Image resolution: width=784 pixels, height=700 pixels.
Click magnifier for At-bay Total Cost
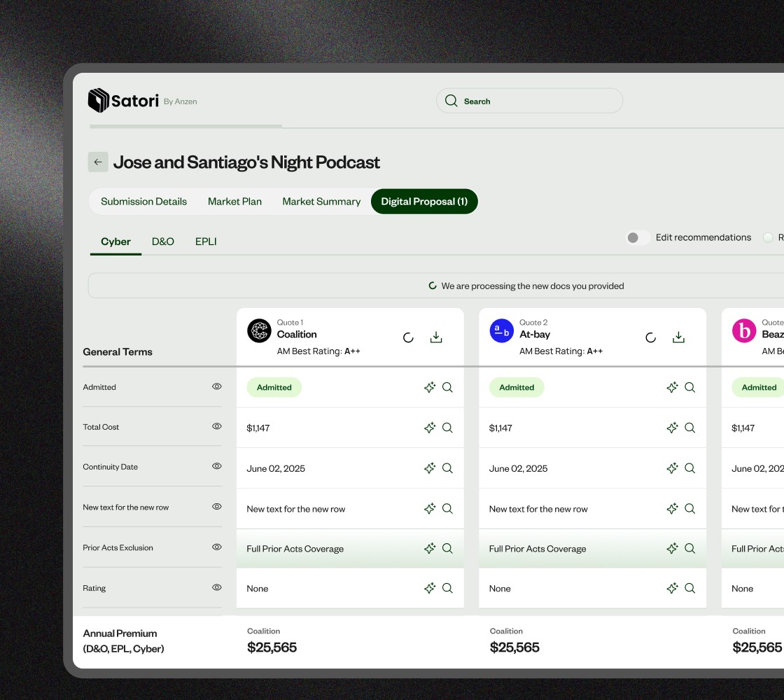click(690, 428)
